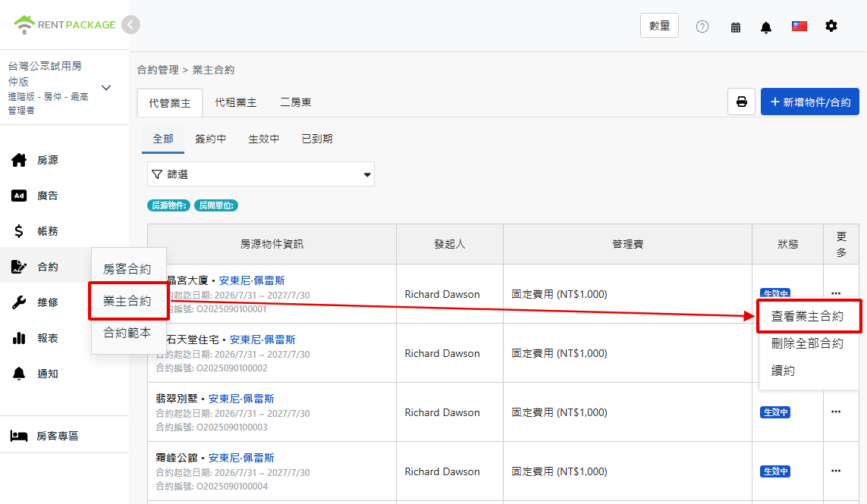Image resolution: width=867 pixels, height=504 pixels.
Task: Click the 生效中 badge in 霜峰公館 row
Action: 775,471
